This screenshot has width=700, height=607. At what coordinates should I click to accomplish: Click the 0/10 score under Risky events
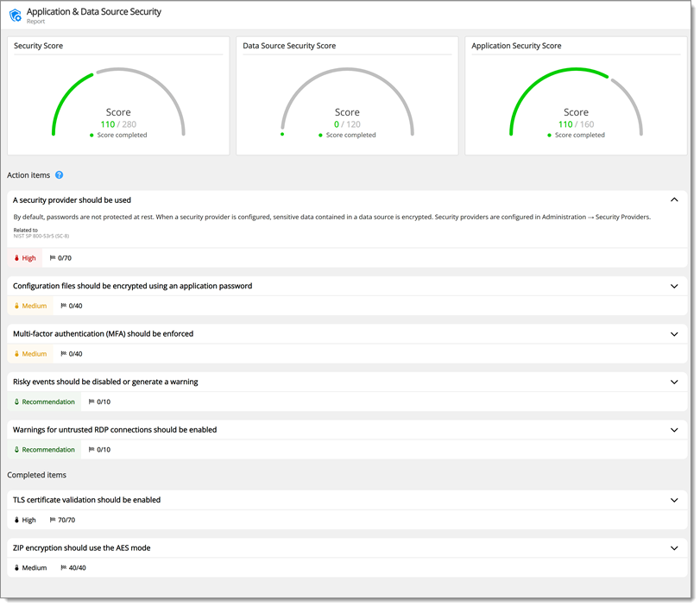pos(104,402)
